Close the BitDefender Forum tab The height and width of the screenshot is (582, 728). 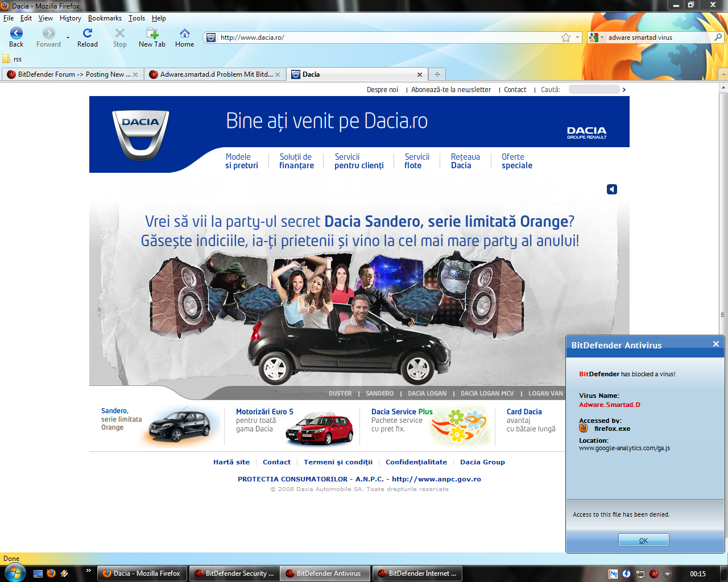click(x=135, y=74)
